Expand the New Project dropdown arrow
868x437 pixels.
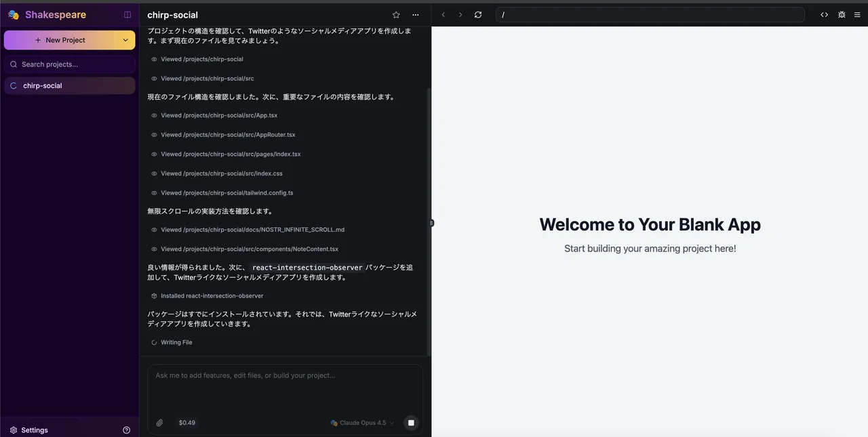(x=125, y=40)
